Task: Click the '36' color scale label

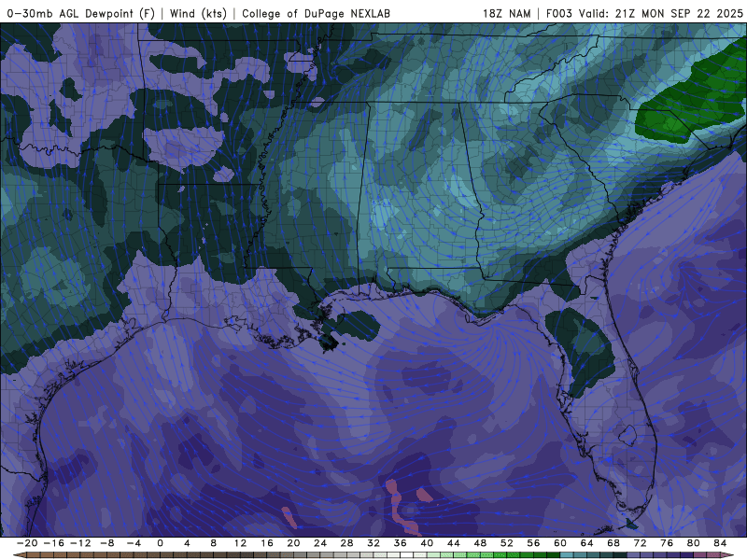Action: 401,543
